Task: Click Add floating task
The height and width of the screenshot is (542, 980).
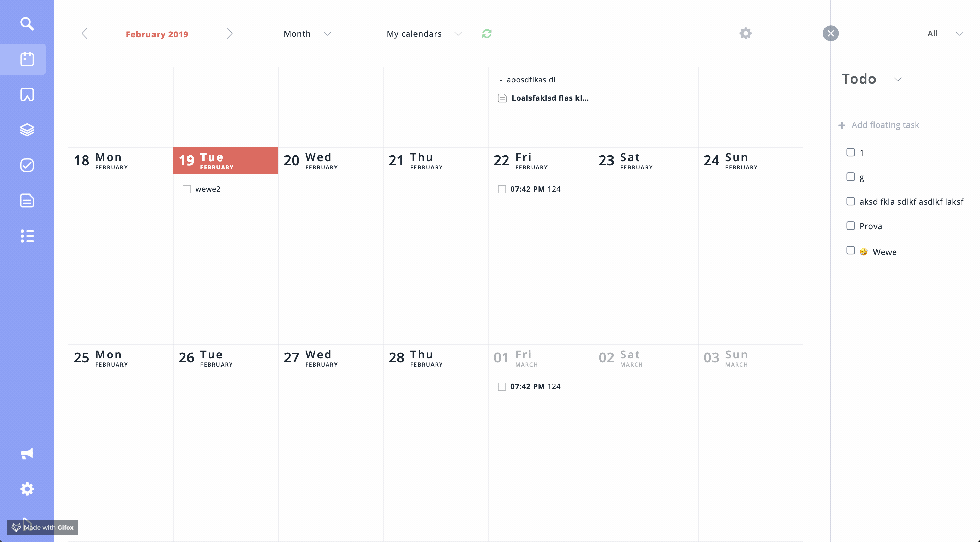Action: tap(884, 125)
